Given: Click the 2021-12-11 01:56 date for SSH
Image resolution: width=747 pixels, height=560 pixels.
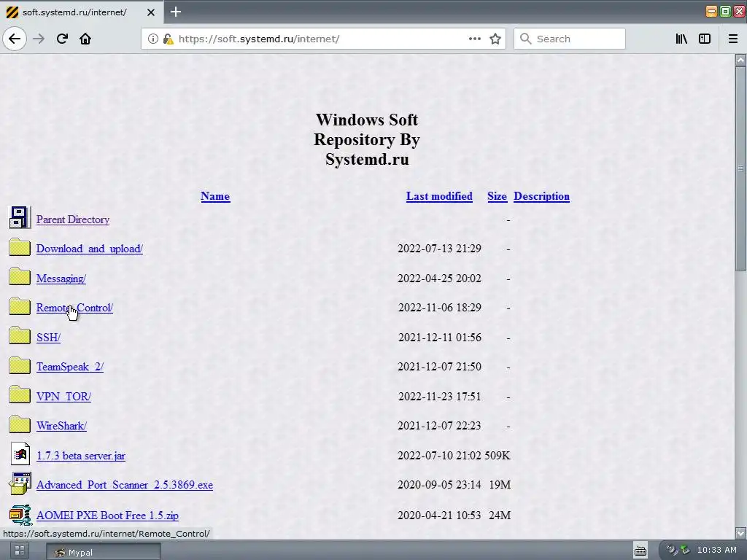Looking at the screenshot, I should click(440, 338).
